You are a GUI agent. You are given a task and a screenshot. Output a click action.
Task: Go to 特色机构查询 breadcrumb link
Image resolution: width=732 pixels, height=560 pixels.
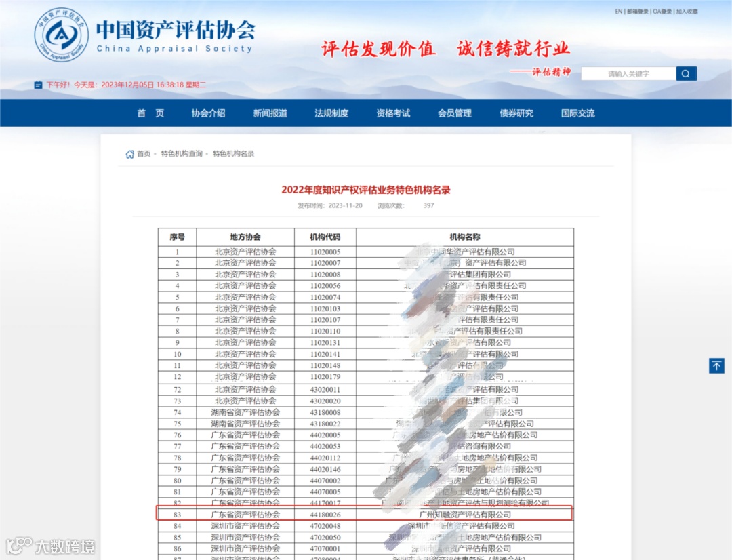pyautogui.click(x=182, y=154)
